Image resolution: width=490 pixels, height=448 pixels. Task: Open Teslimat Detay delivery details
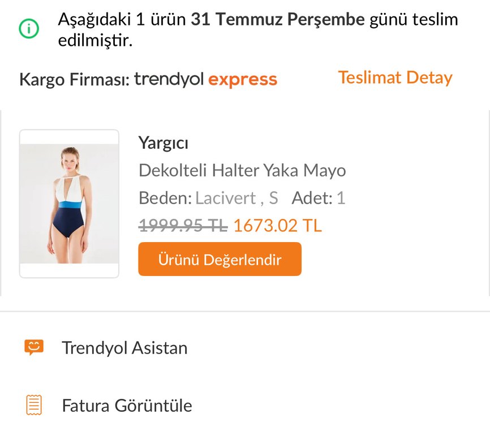(x=395, y=77)
